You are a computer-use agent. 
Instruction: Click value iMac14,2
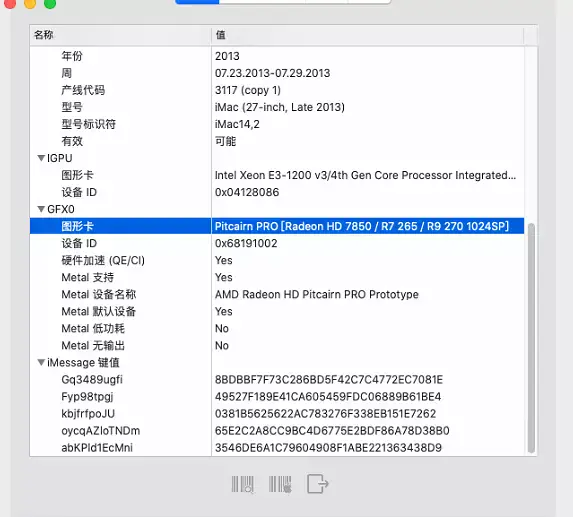[x=237, y=124]
